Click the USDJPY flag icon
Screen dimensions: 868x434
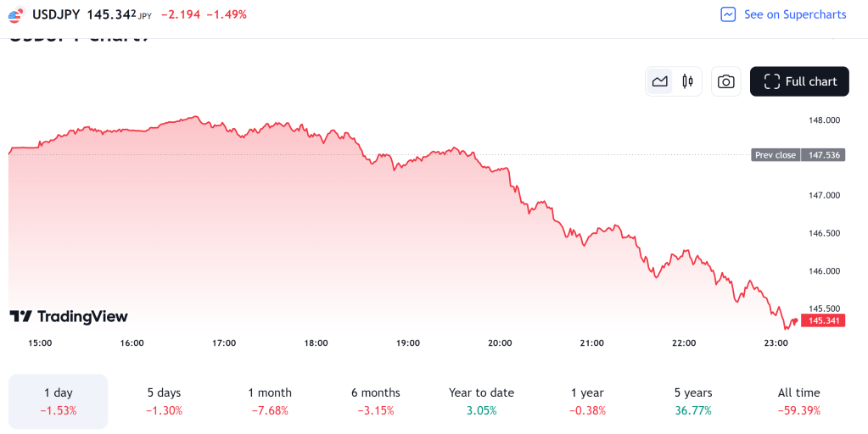[x=15, y=14]
